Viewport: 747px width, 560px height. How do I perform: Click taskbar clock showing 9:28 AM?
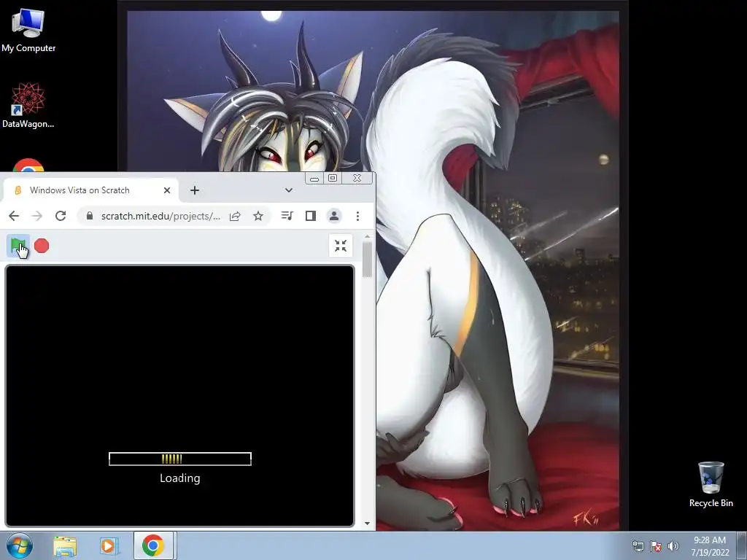click(710, 546)
